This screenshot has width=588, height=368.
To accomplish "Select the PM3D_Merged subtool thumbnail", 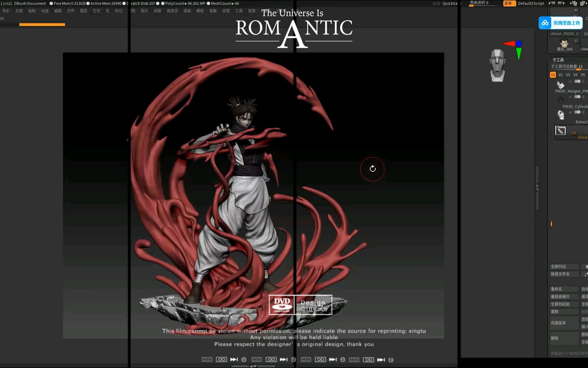I will point(560,85).
